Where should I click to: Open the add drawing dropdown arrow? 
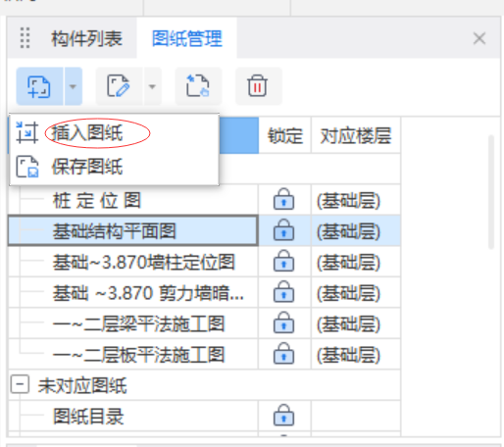coord(73,86)
